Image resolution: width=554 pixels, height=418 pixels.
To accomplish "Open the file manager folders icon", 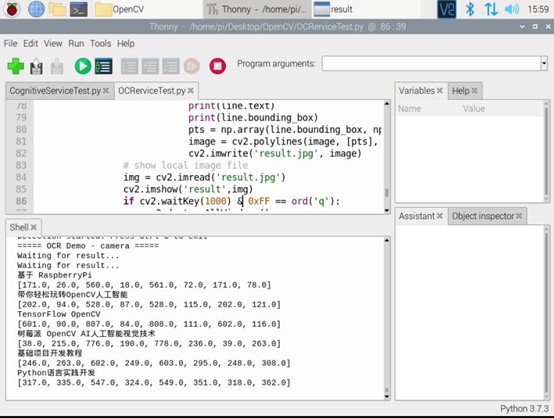I will [x=58, y=9].
